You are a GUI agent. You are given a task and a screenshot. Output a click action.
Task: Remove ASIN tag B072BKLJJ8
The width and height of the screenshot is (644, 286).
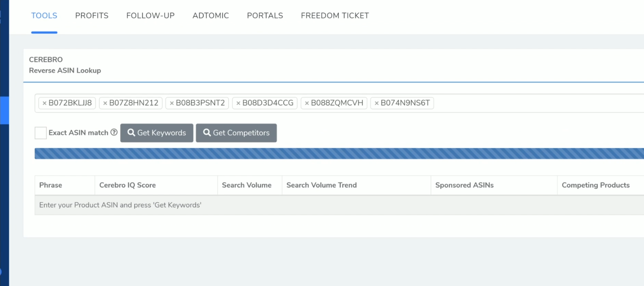tap(44, 103)
